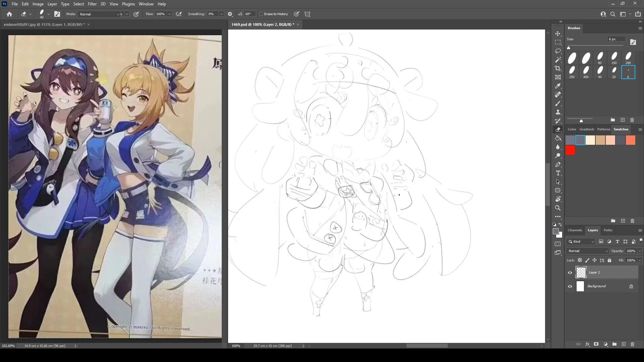Create new layer in Layers panel
644x362 pixels.
point(624,344)
